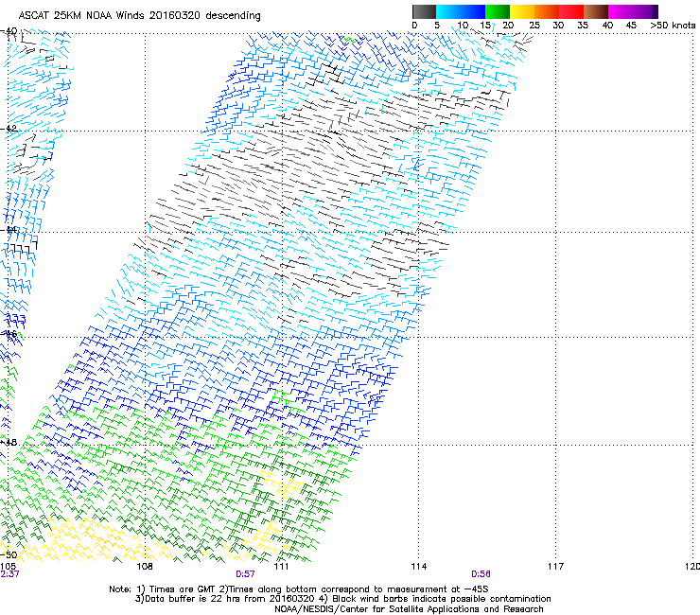Click the longitude label "111"
Image resolution: width=700 pixels, height=615 pixels.
281,567
